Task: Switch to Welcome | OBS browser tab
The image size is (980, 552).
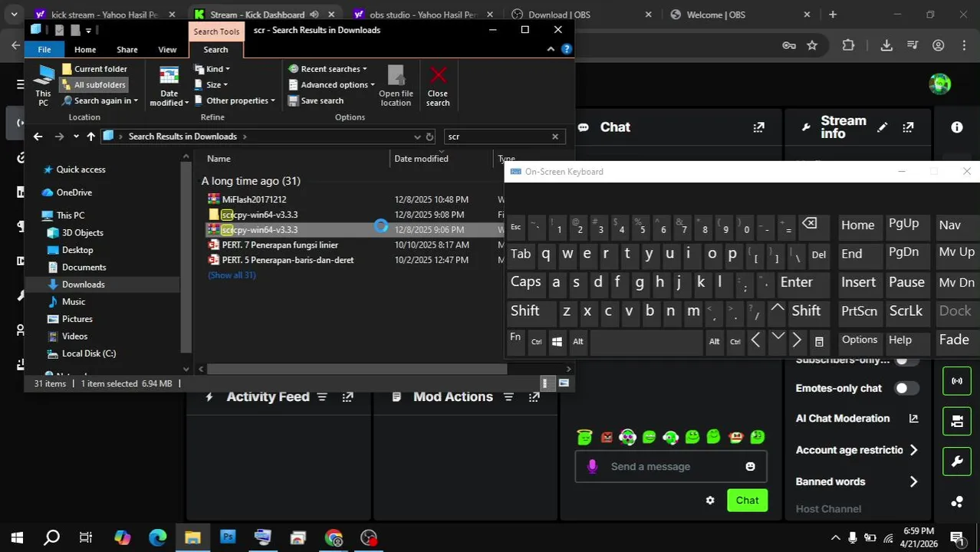Action: point(739,15)
